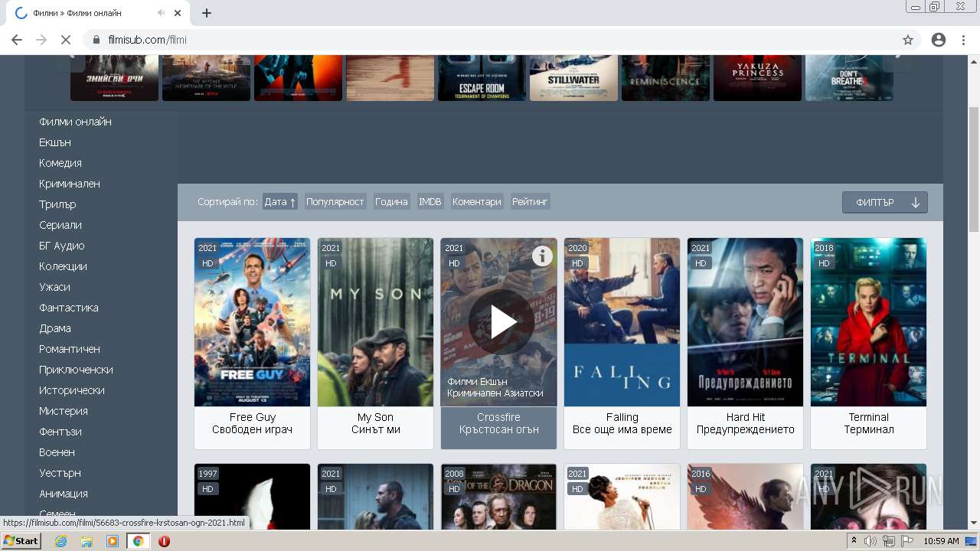
Task: Open the Исторически category
Action: click(72, 390)
